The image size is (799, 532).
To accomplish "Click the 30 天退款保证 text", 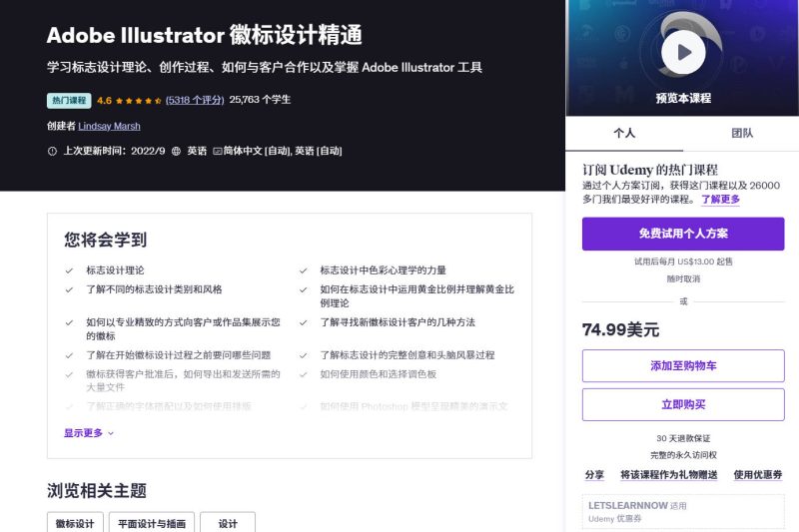I will tap(683, 438).
